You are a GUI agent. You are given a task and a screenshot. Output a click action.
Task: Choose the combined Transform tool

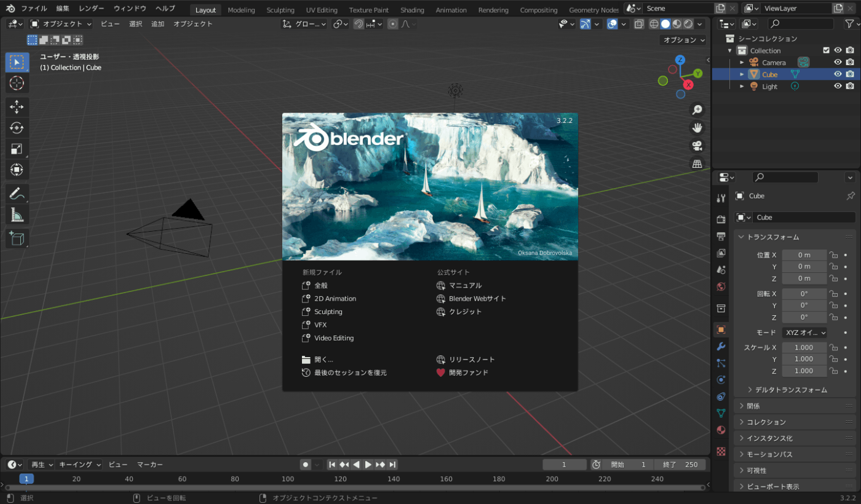tap(17, 170)
